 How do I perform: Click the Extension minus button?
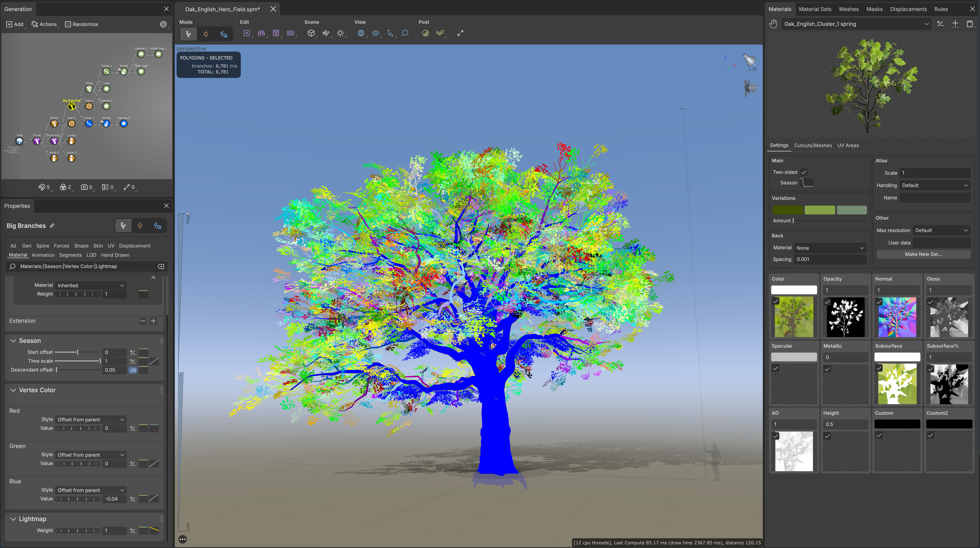pos(143,321)
